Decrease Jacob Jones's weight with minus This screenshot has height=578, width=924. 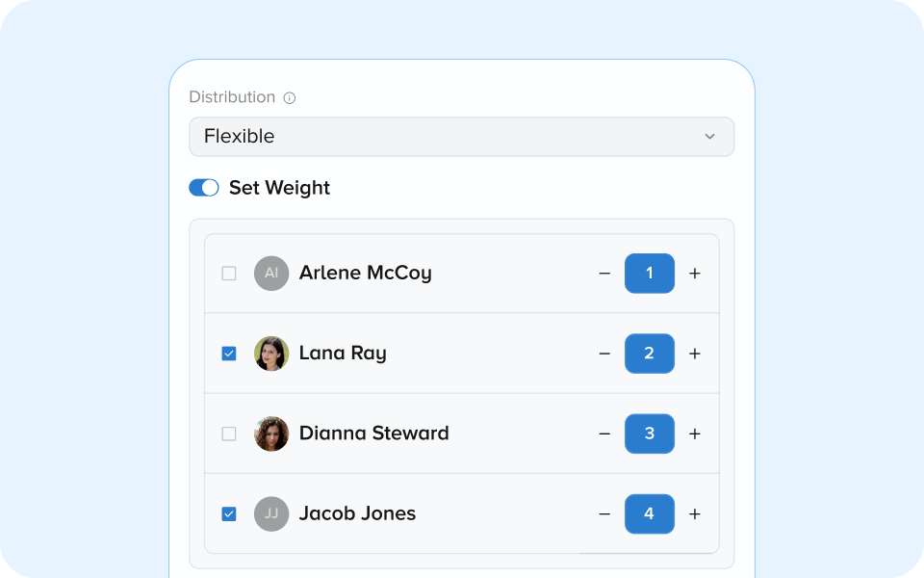coord(604,514)
